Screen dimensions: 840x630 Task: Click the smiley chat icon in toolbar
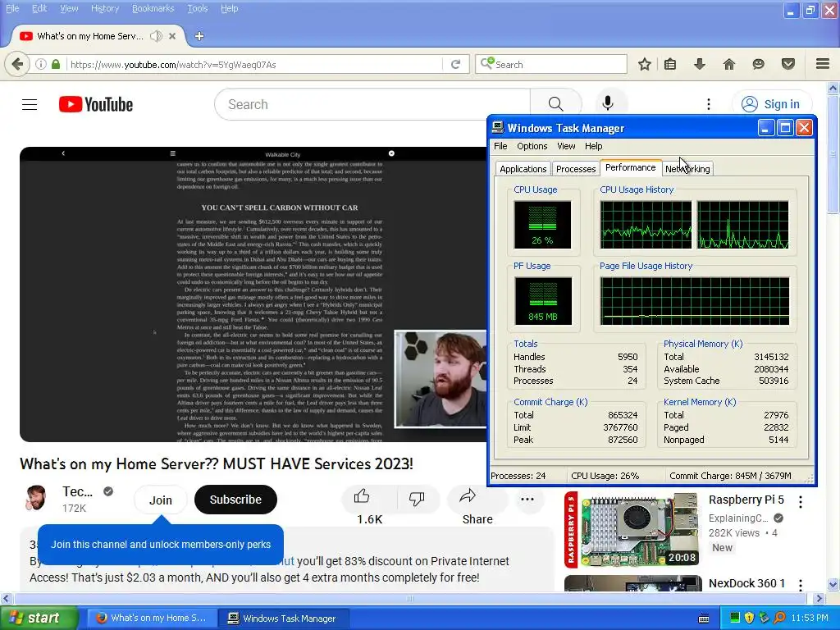pos(758,64)
